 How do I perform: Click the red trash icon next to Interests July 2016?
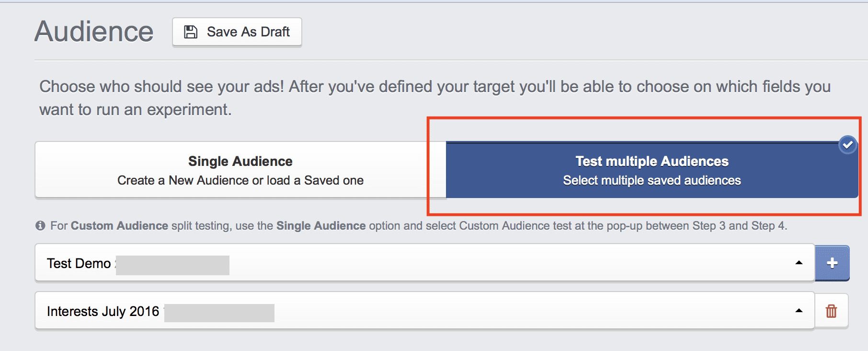831,311
